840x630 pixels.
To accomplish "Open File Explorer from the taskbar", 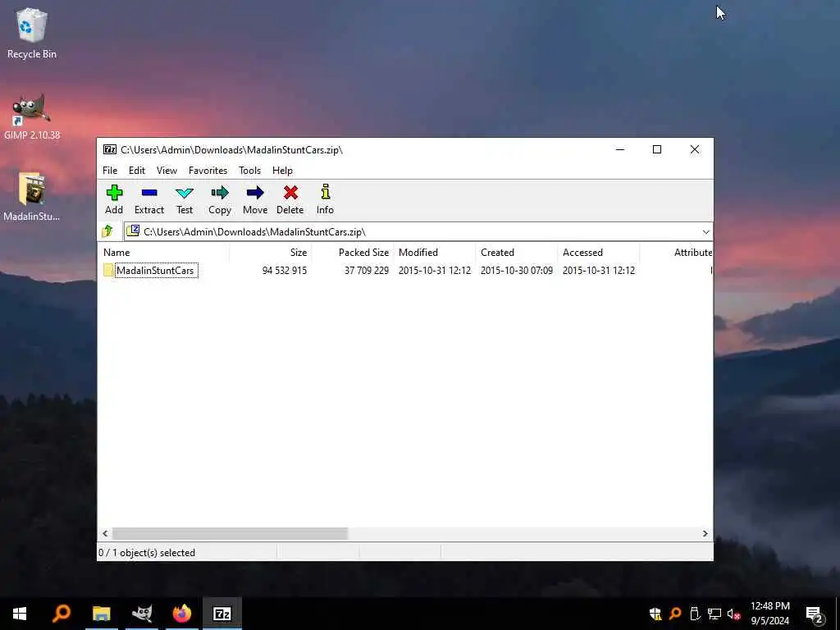I will 101,614.
